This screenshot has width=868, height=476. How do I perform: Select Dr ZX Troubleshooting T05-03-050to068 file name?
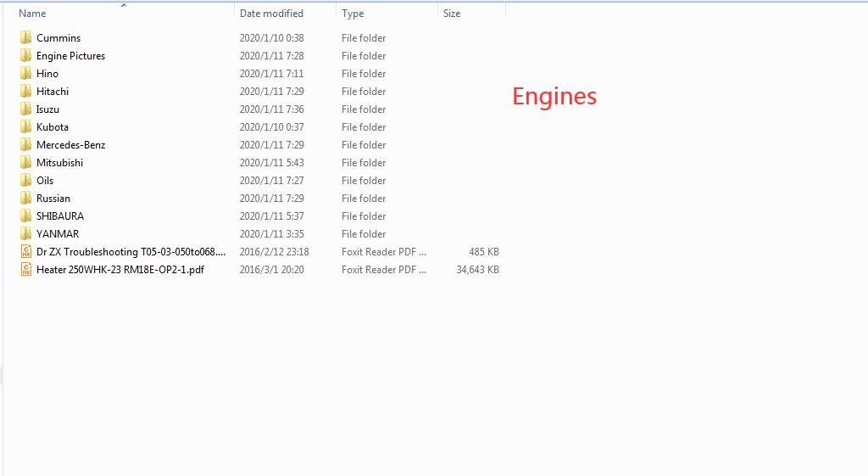(131, 252)
